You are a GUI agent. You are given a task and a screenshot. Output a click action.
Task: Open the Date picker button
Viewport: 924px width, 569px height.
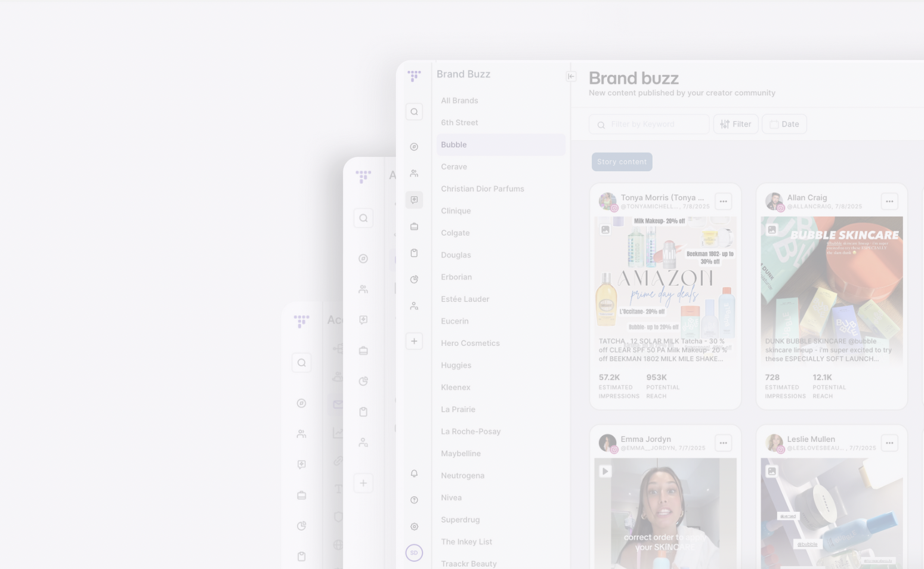(x=784, y=124)
